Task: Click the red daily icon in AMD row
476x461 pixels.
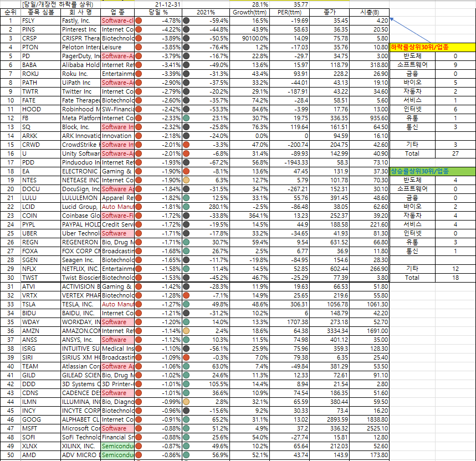Action: [x=139, y=455]
